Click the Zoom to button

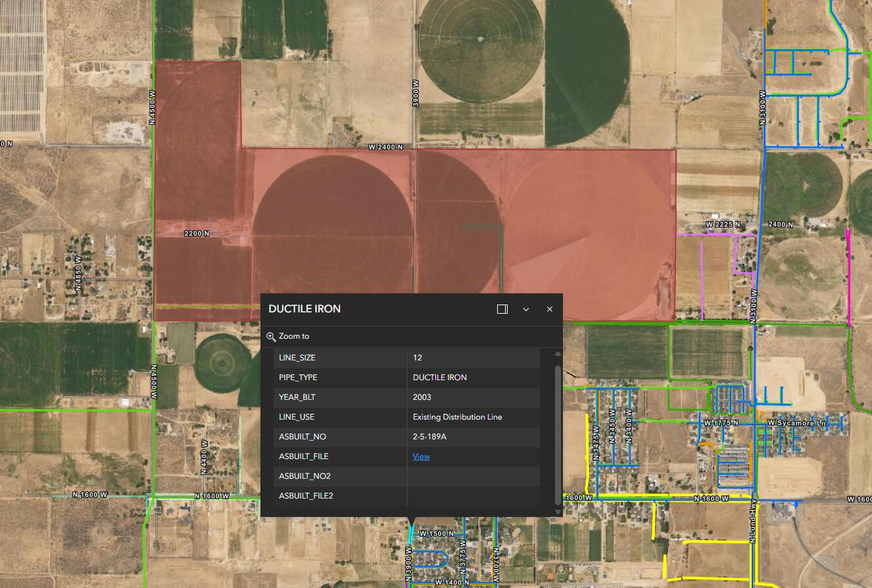pos(287,336)
